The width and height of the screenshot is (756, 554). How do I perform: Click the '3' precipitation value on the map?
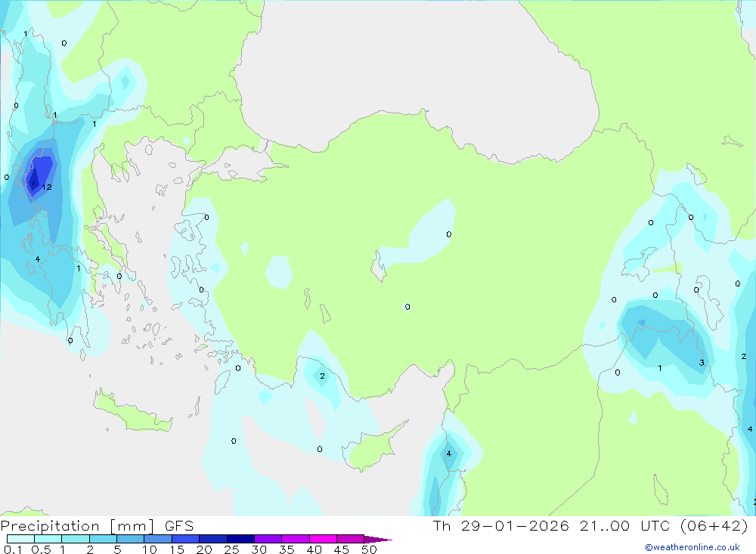click(x=702, y=363)
